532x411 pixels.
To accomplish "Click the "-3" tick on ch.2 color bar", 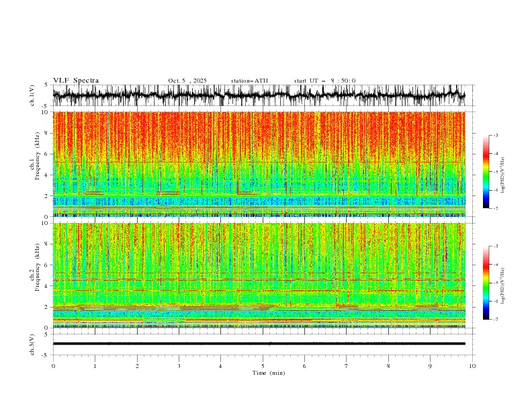I will coord(495,246).
